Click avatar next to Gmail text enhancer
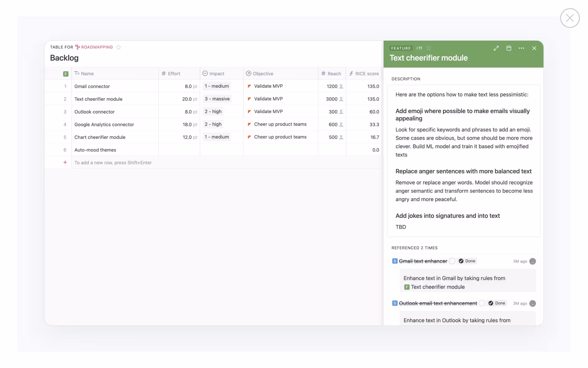This screenshot has height=368, width=588. click(533, 261)
